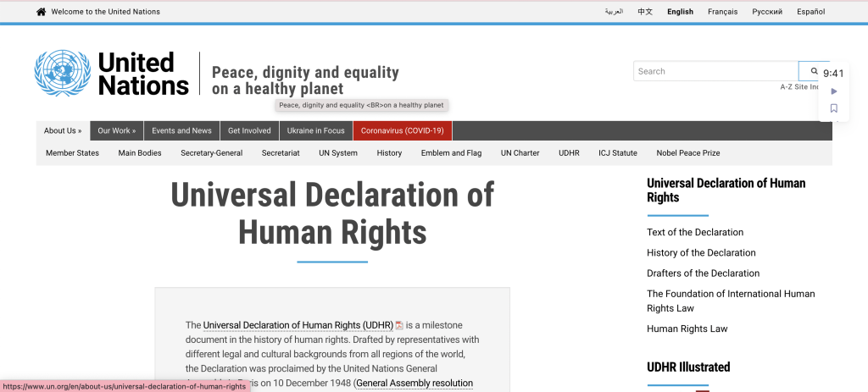The image size is (868, 392).
Task: Switch the language to Français
Action: point(722,12)
